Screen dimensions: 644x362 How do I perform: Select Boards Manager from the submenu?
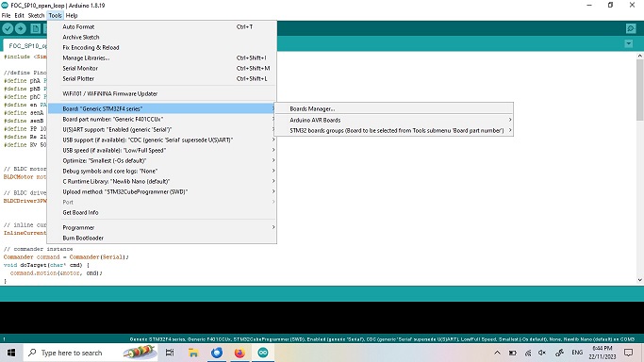coord(393,108)
